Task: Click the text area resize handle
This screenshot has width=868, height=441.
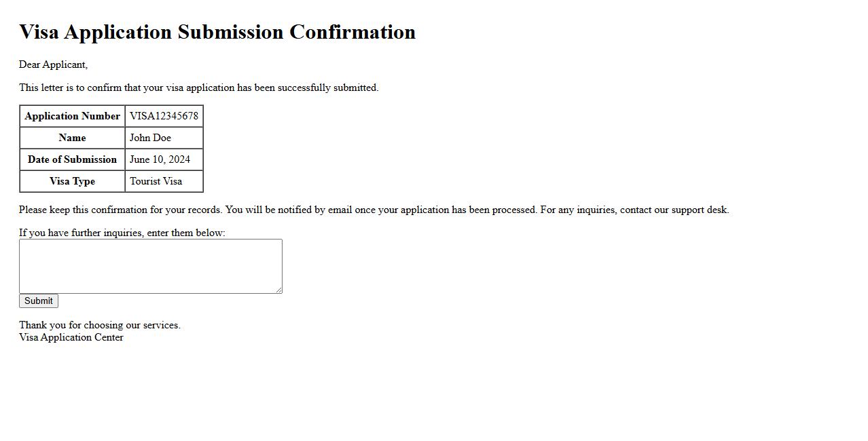Action: point(278,290)
